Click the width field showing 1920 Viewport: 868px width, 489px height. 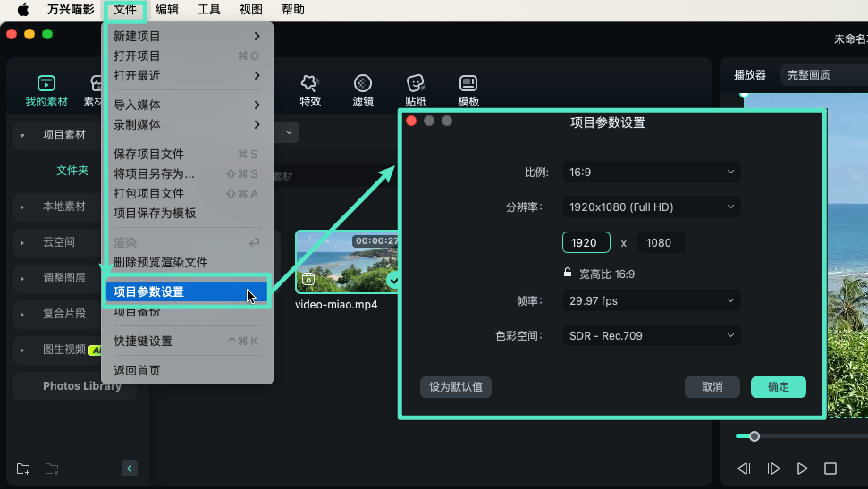(586, 242)
